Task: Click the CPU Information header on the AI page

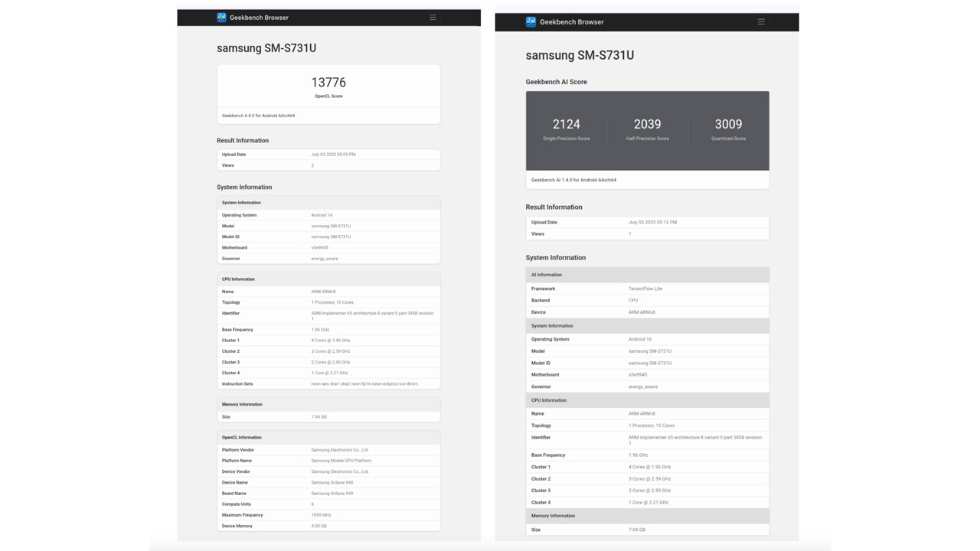Action: click(x=549, y=400)
